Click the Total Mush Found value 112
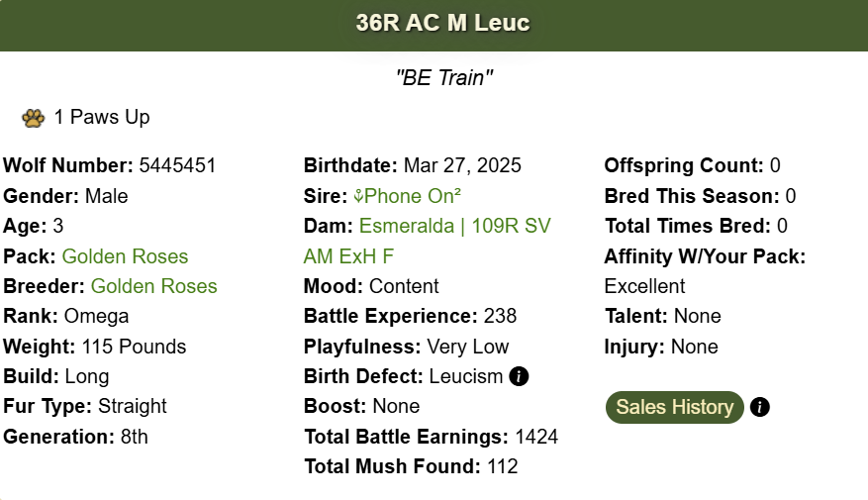This screenshot has width=868, height=500. pos(503,466)
